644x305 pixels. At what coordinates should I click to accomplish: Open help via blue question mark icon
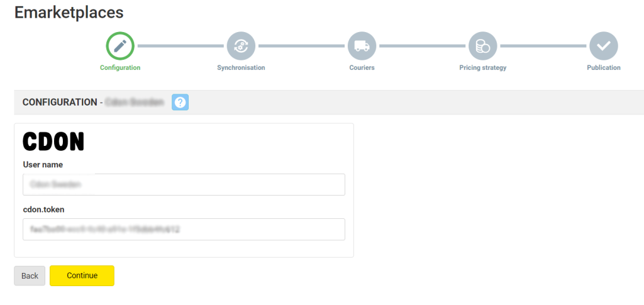click(180, 103)
